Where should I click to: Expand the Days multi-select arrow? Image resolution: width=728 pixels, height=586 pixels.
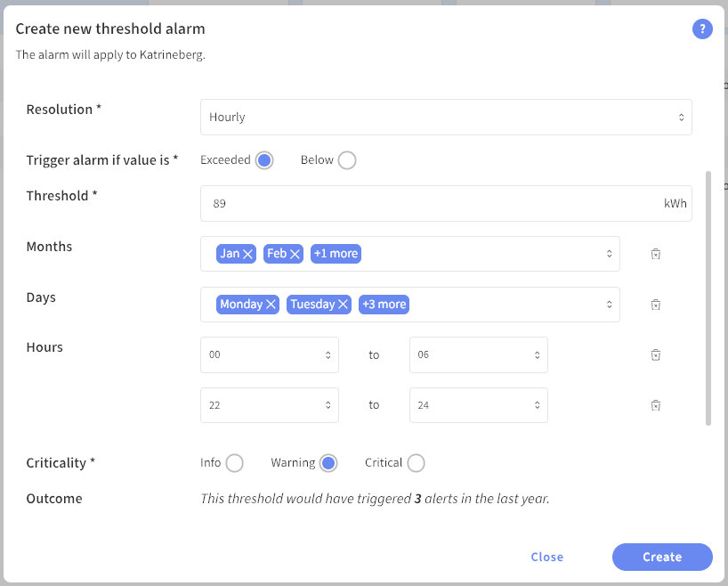tap(609, 305)
